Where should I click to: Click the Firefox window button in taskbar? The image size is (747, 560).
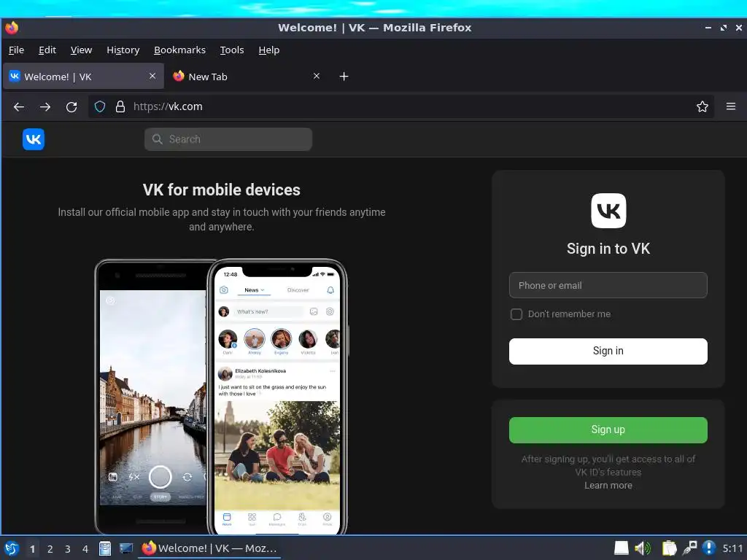tap(209, 548)
